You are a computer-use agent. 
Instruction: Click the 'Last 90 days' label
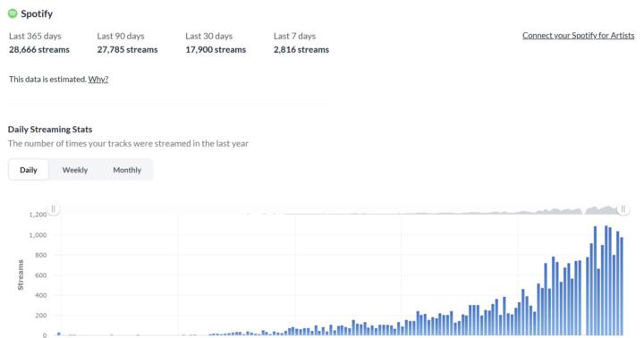click(121, 36)
